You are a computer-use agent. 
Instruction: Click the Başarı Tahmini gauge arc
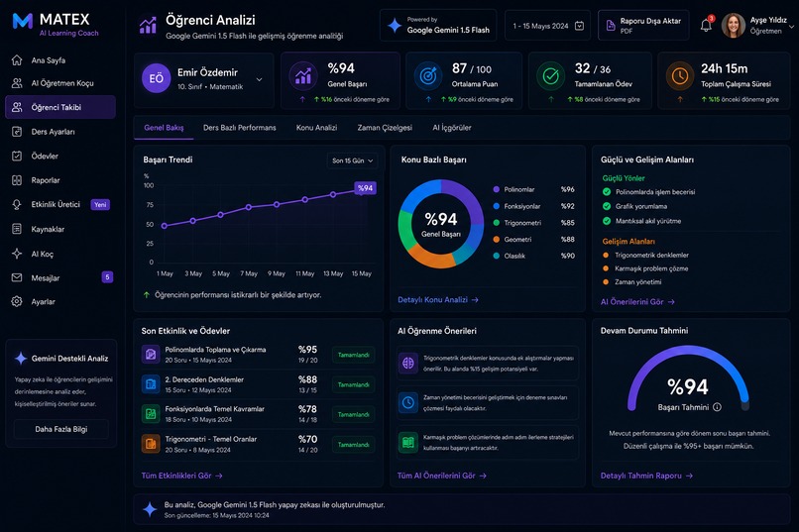pos(688,376)
